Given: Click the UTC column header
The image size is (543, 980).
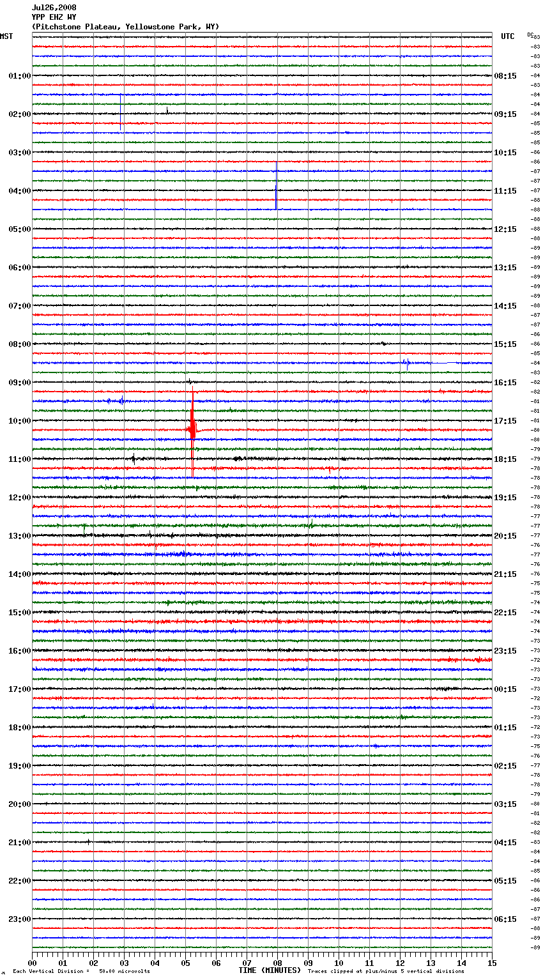Looking at the screenshot, I should (507, 36).
